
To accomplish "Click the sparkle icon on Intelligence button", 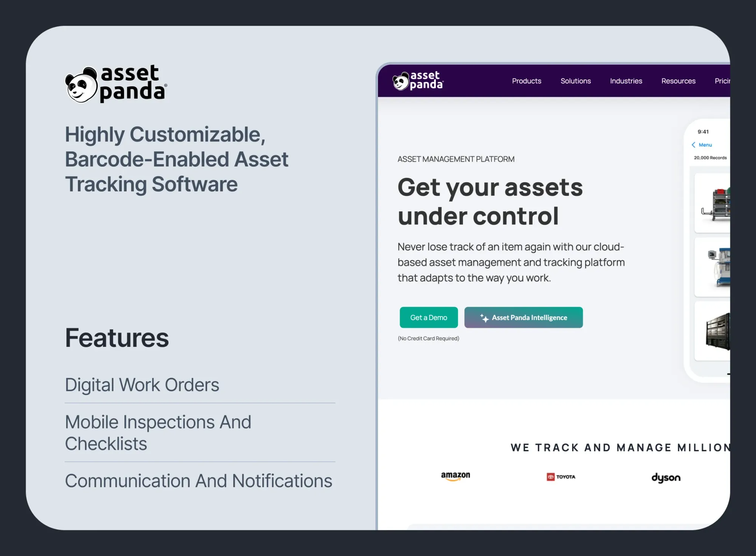I will (x=484, y=318).
